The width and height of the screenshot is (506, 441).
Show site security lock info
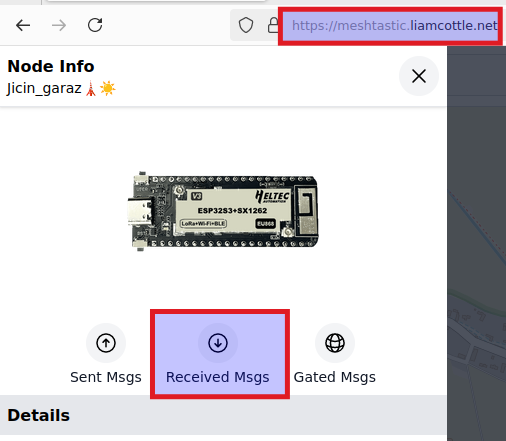click(273, 25)
